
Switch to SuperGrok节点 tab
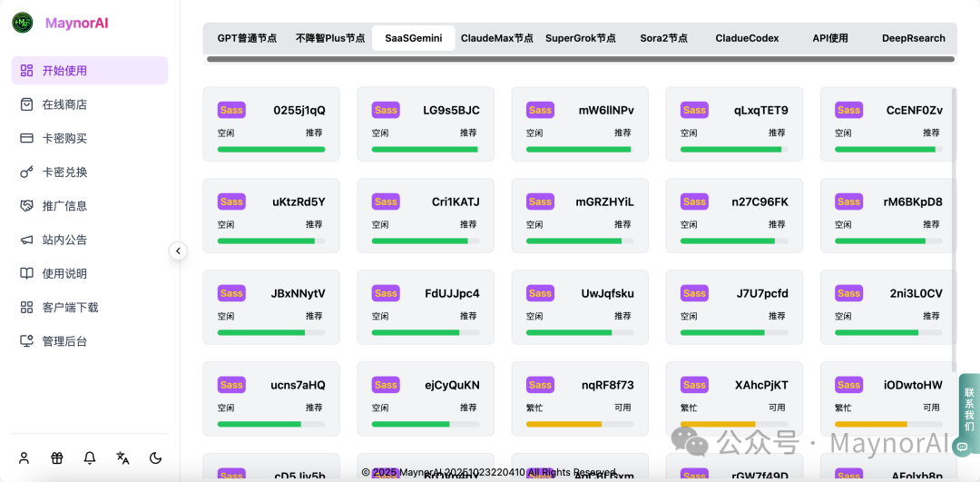pyautogui.click(x=580, y=38)
